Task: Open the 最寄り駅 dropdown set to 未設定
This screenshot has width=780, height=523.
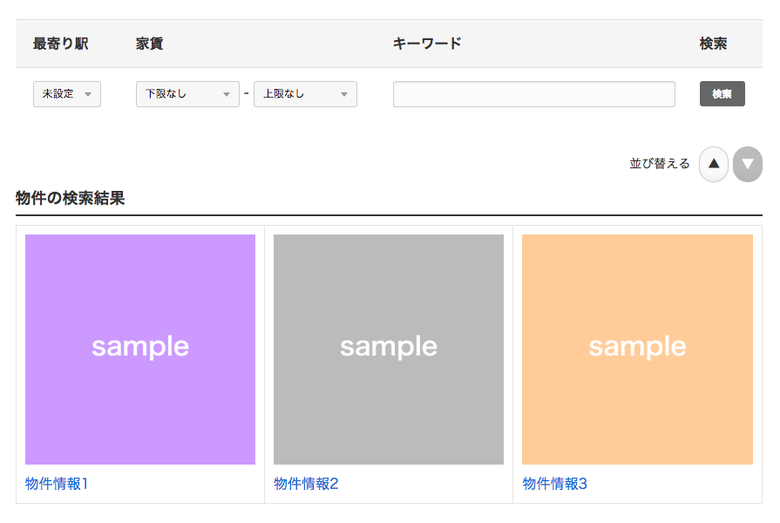Action: 67,94
